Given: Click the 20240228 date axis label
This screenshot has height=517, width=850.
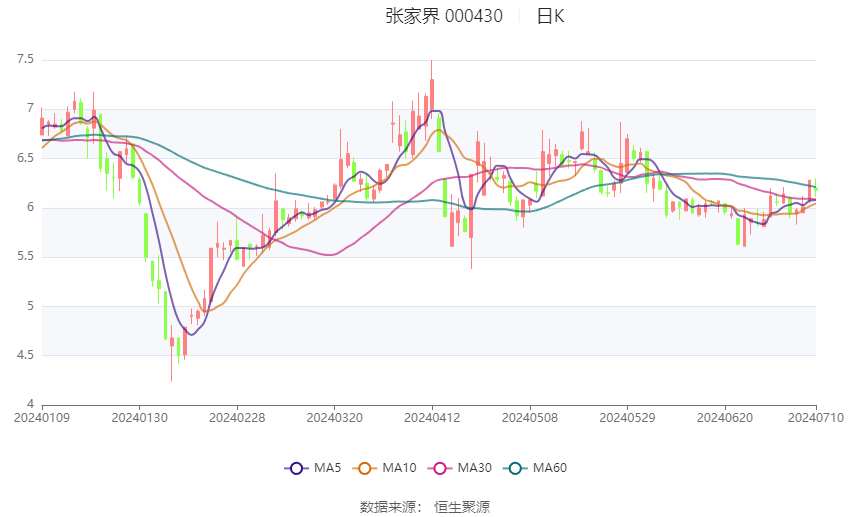Looking at the screenshot, I should 236,416.
